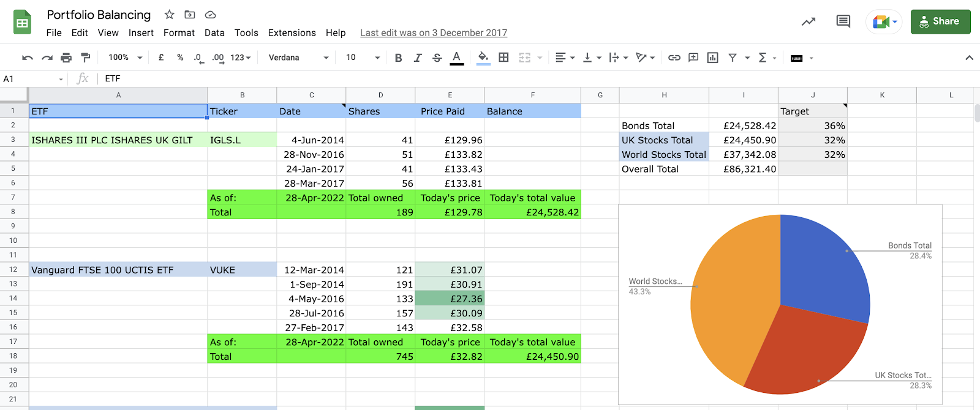This screenshot has height=410, width=980.
Task: Open vertical align dropdown
Action: click(x=592, y=58)
